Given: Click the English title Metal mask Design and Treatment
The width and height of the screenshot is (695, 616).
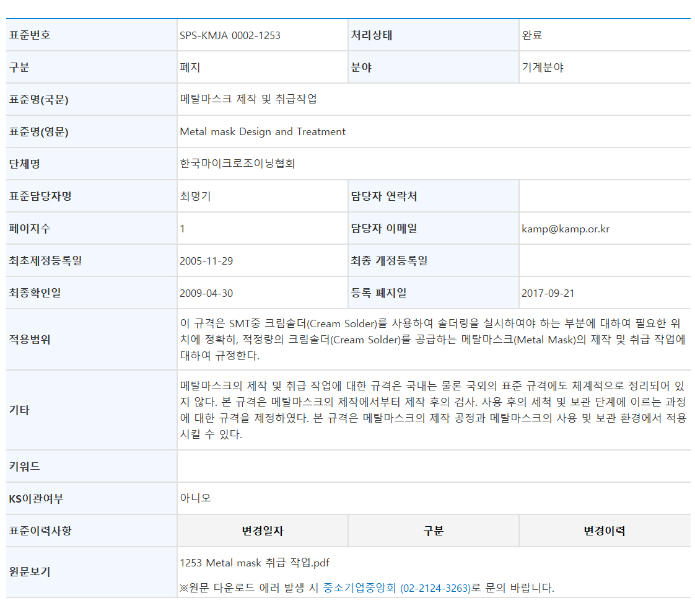Looking at the screenshot, I should click(x=263, y=131).
